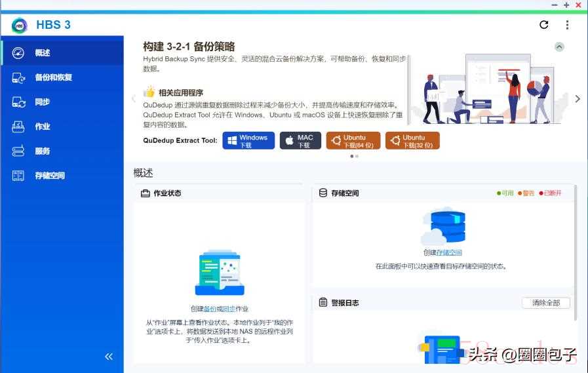
Task: Go to the 同步 sync section
Action: click(62, 102)
